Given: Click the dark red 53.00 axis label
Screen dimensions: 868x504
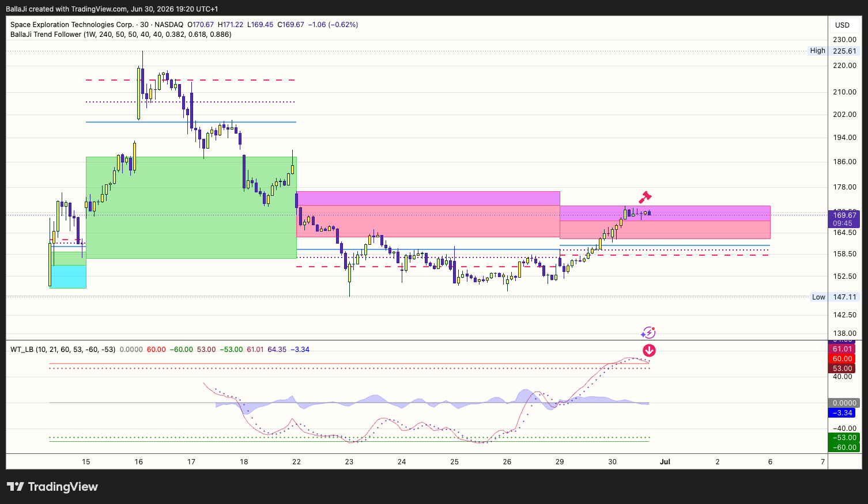Looking at the screenshot, I should 842,369.
